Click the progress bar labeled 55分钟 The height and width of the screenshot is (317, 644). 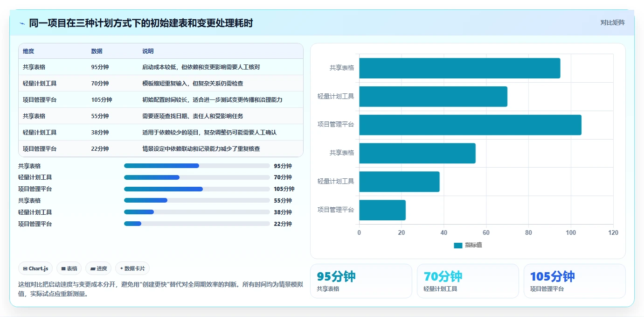[x=197, y=200]
